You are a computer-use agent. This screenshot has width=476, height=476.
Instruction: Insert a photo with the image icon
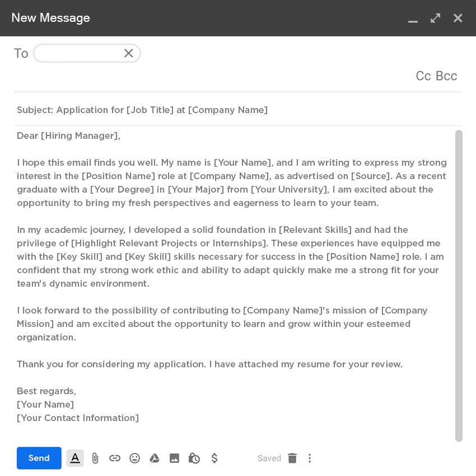pos(174,458)
